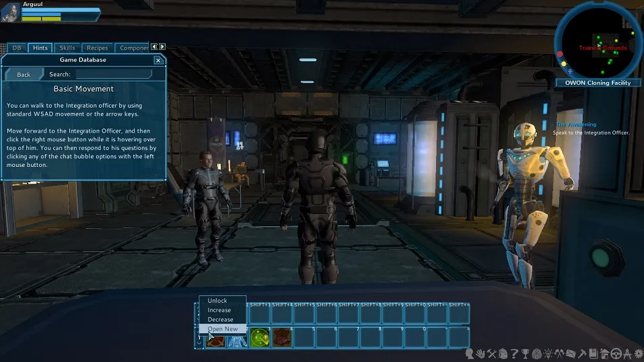Open the character profile head icon
Viewport: 644px width, 362px height.
470,353
